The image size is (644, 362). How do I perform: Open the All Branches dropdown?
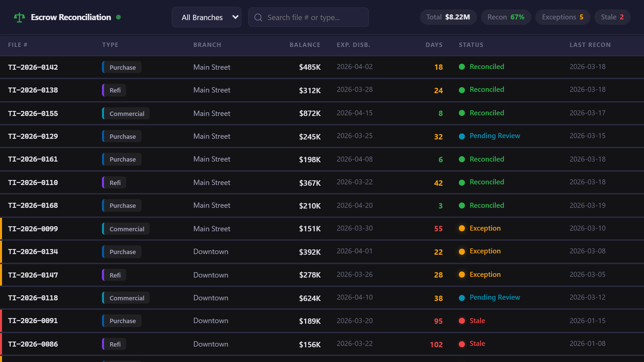tap(206, 17)
